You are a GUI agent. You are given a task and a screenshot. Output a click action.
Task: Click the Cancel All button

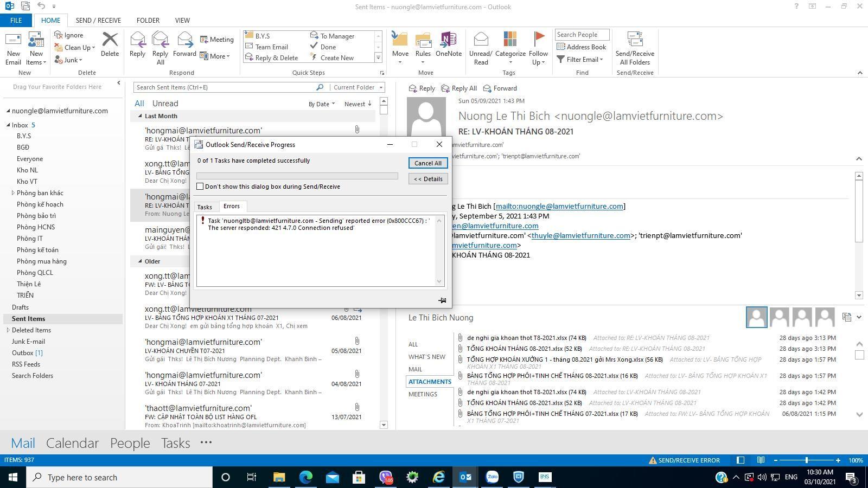[428, 163]
